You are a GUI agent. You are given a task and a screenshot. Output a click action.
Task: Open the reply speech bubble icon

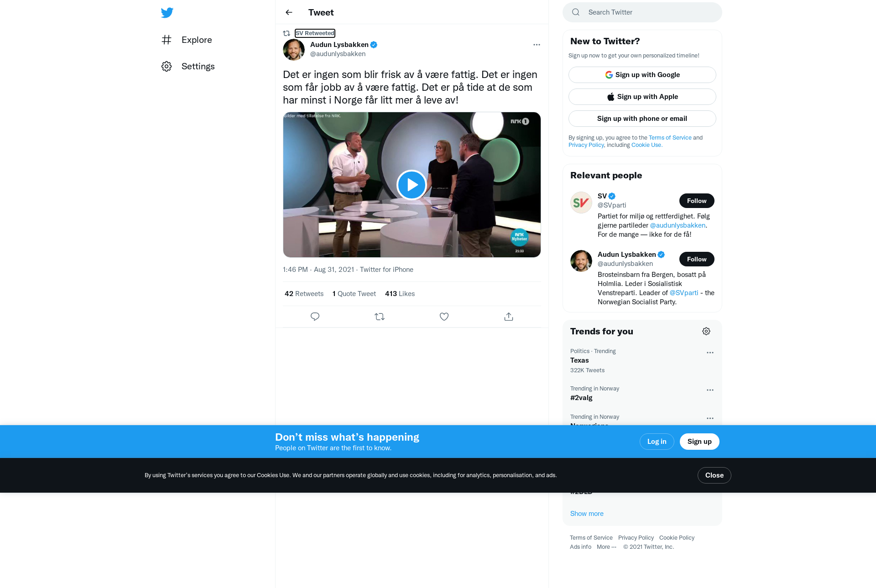(315, 317)
